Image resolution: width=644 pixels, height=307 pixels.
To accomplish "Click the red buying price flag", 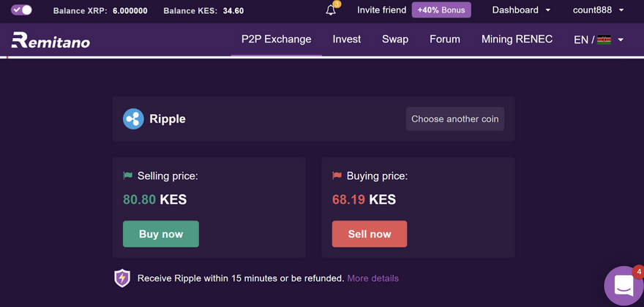I will point(337,176).
